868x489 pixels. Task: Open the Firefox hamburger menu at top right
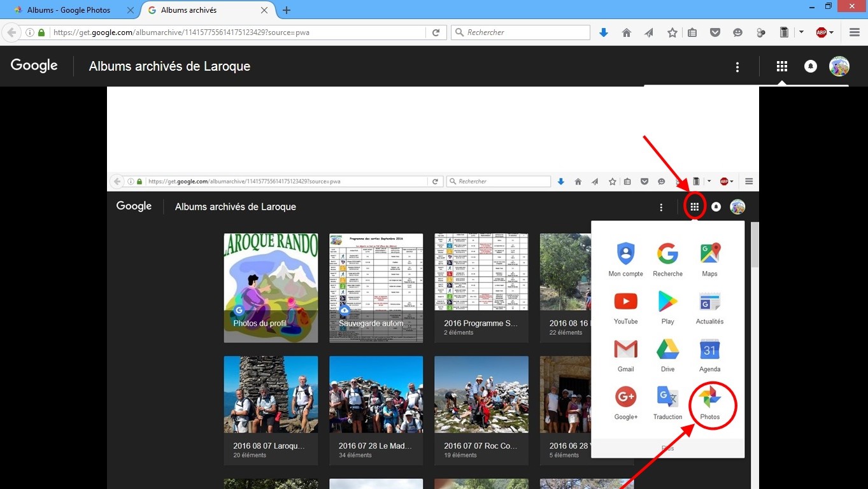click(x=855, y=32)
